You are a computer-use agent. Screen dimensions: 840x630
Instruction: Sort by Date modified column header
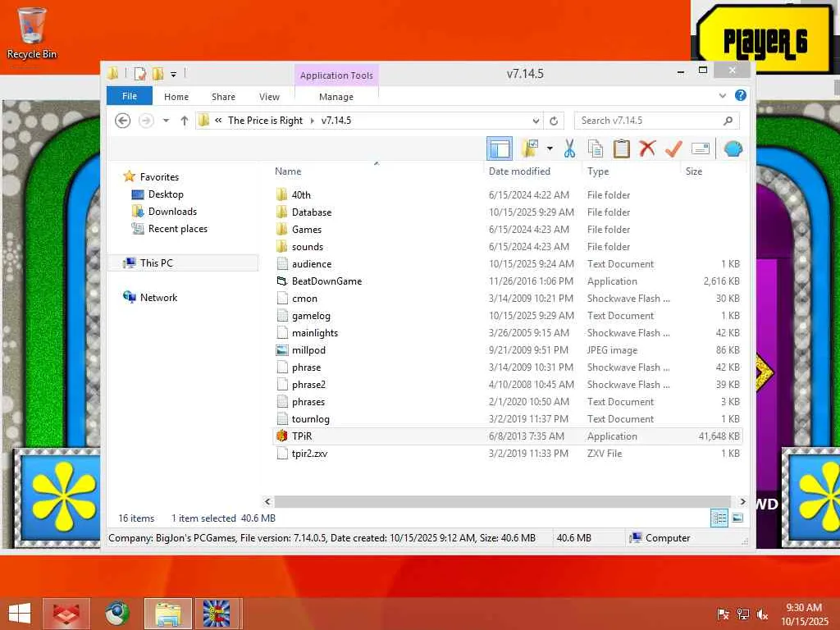[x=519, y=171]
